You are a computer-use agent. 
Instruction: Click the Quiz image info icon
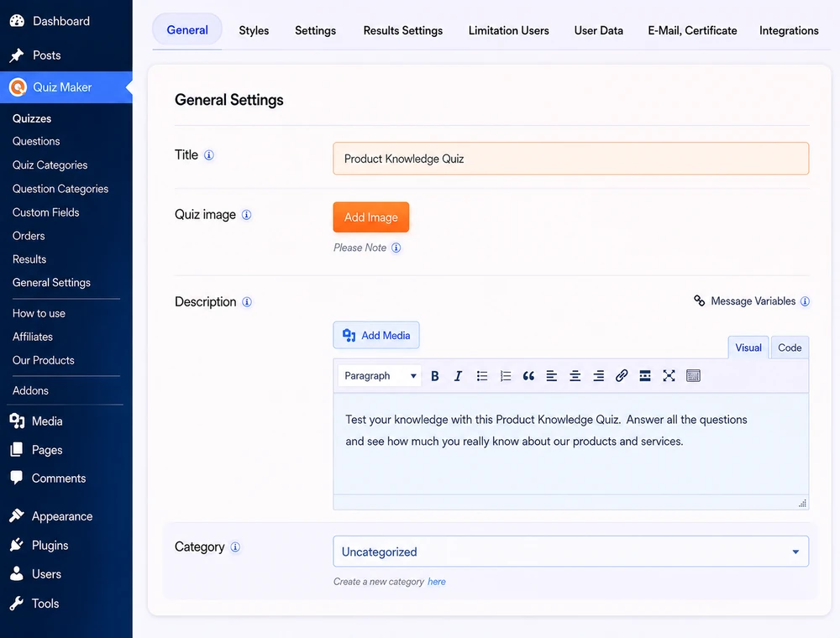coord(246,215)
